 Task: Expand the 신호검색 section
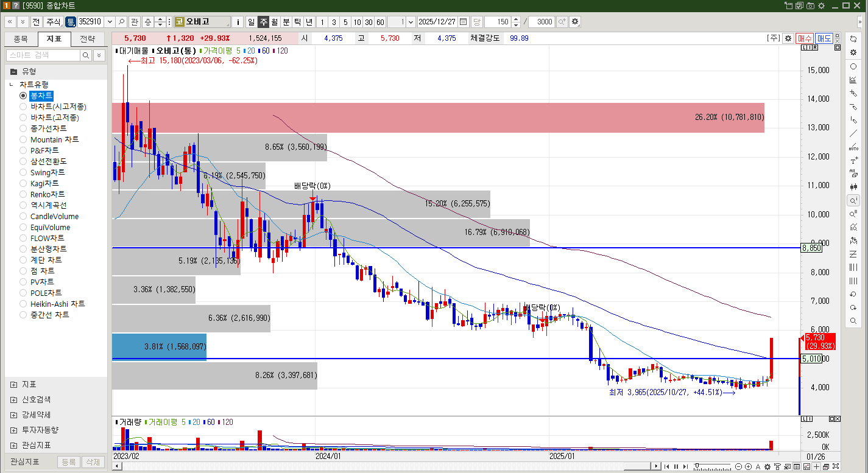click(13, 399)
